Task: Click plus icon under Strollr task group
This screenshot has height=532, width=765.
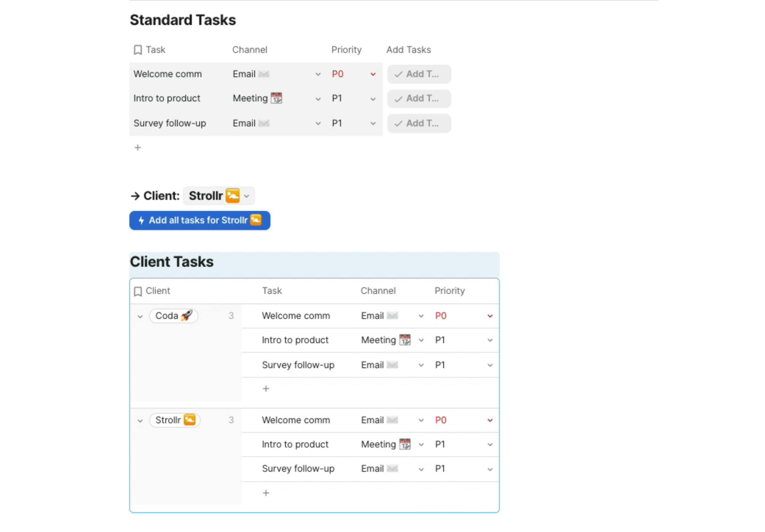Action: 266,493
